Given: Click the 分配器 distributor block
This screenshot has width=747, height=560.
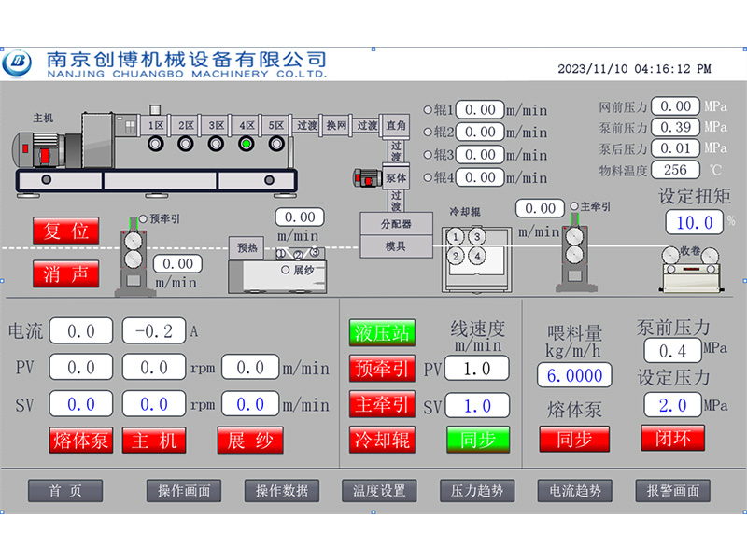Looking at the screenshot, I should pyautogui.click(x=396, y=224).
